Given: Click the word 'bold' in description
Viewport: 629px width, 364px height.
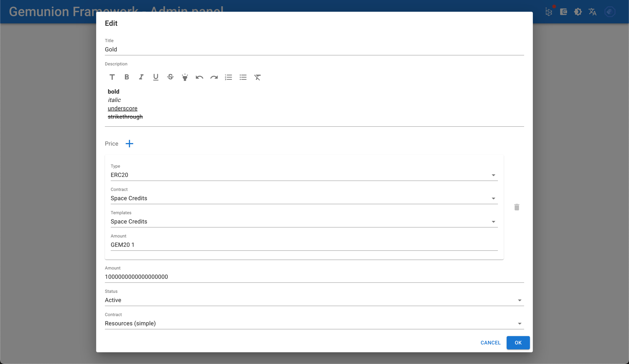Looking at the screenshot, I should 114,92.
